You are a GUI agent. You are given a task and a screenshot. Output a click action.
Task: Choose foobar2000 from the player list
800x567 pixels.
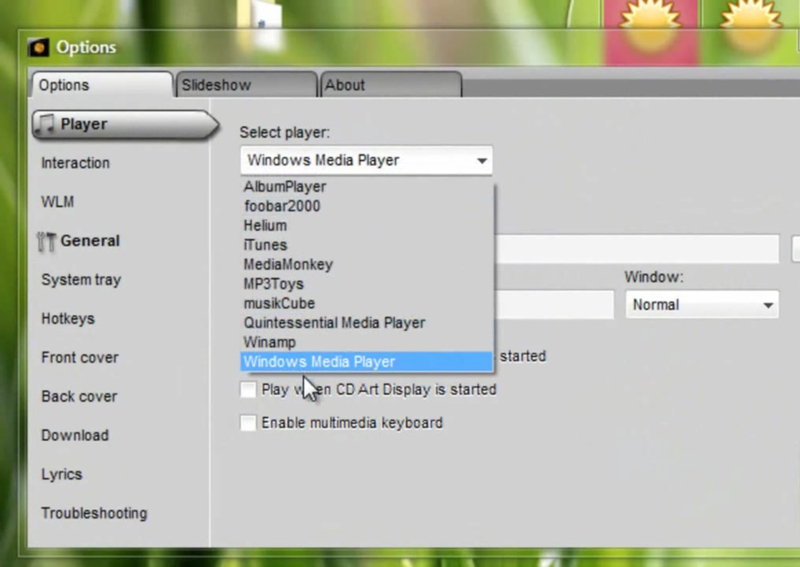click(x=366, y=206)
